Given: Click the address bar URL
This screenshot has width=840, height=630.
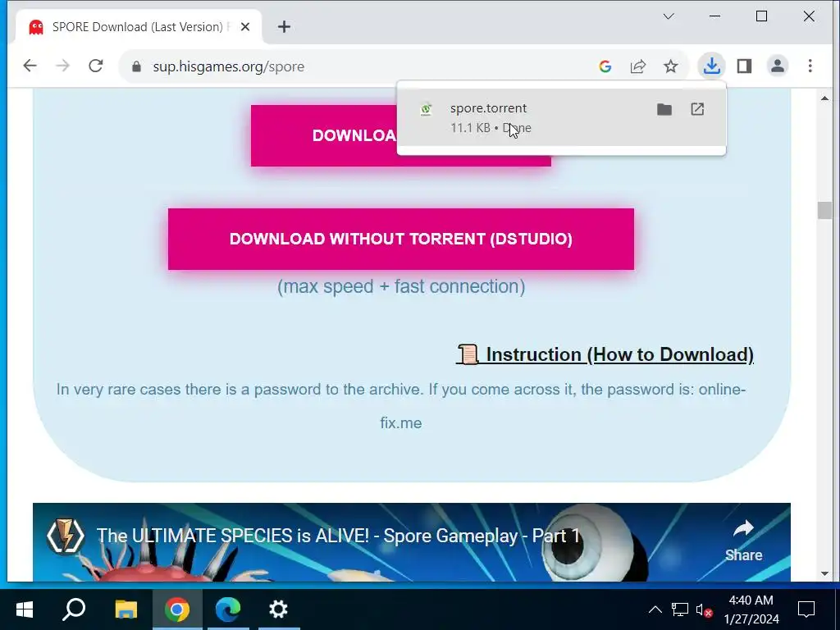Looking at the screenshot, I should coord(229,66).
